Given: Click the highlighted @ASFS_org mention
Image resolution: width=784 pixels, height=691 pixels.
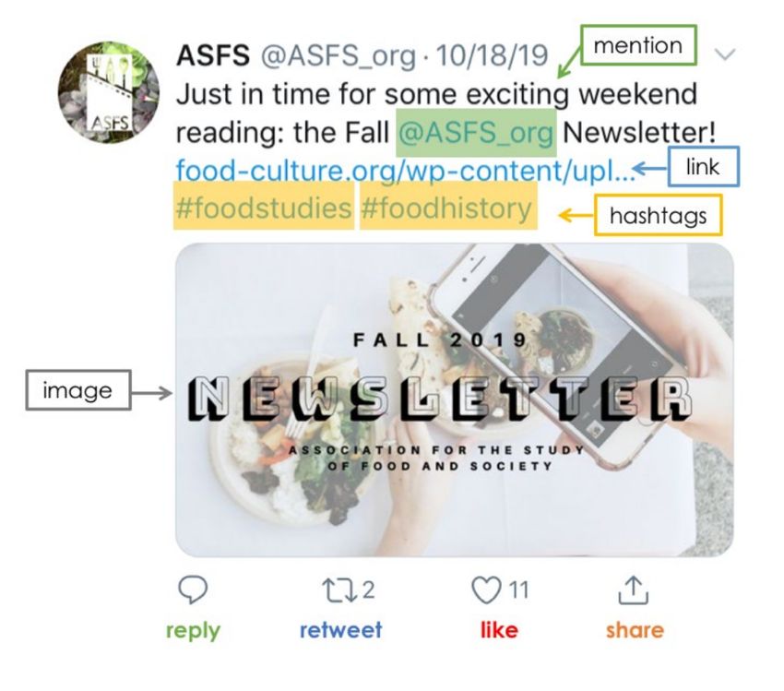Looking at the screenshot, I should pos(476,133).
